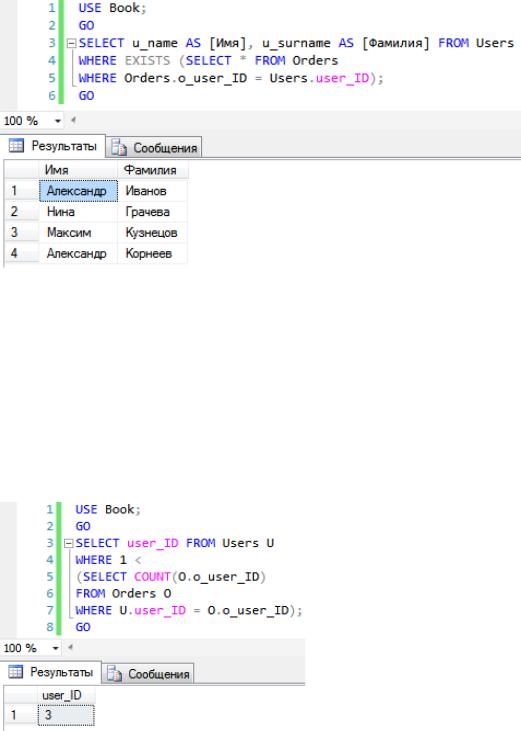
Task: Click the user_ID column header
Action: (x=66, y=696)
